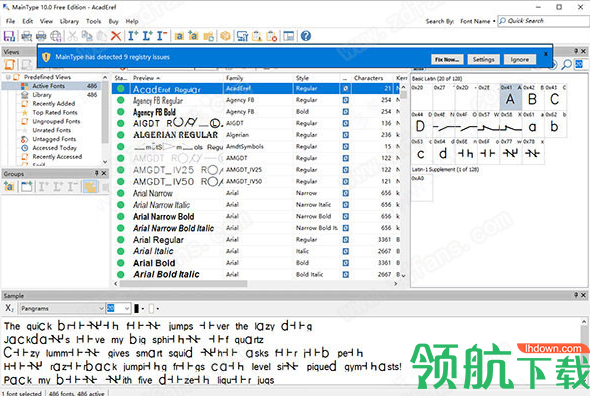This screenshot has height=396, width=590.
Task: Open the File menu
Action: click(11, 21)
